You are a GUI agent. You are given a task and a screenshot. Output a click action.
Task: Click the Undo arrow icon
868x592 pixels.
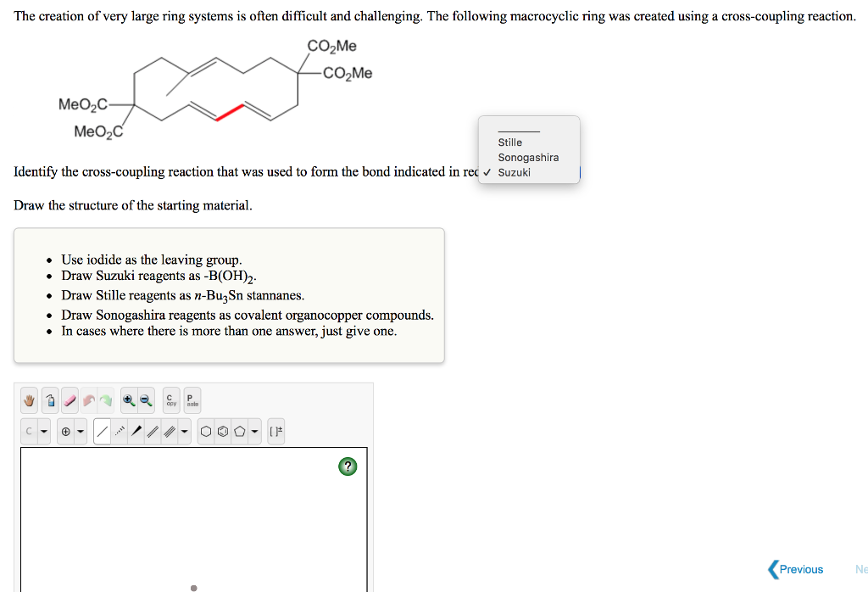pos(87,399)
